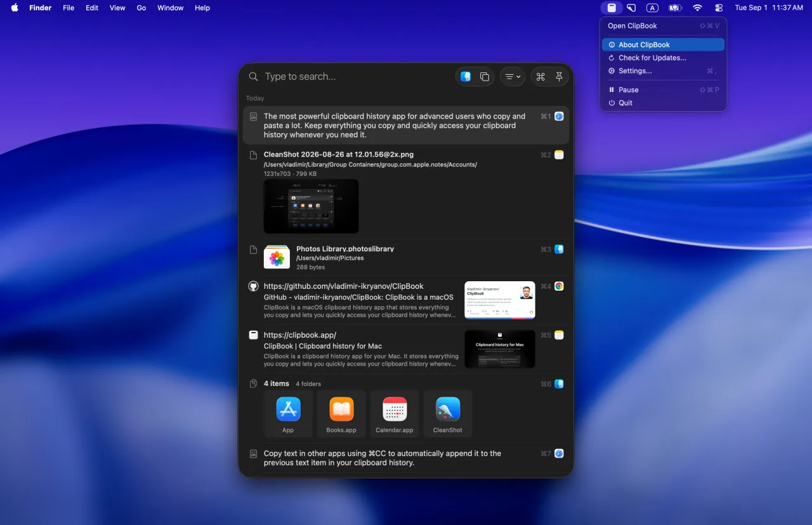This screenshot has height=525, width=812.
Task: Click Notes source icon on CleanShot item
Action: (559, 154)
